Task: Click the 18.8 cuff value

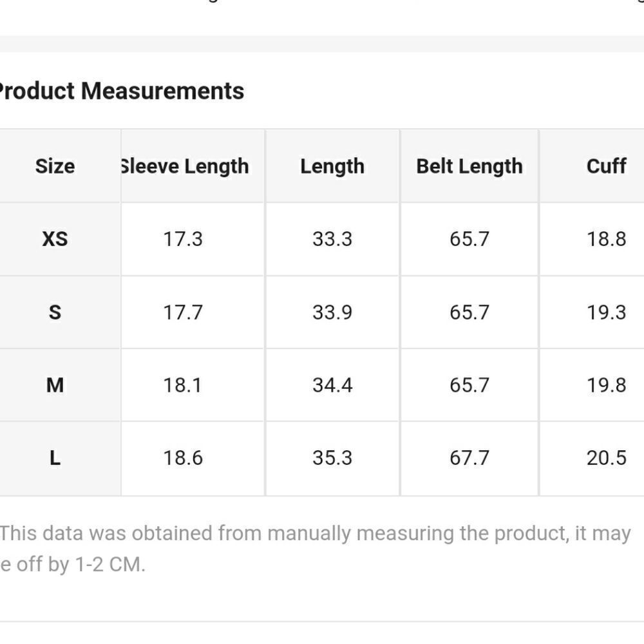Action: [607, 239]
